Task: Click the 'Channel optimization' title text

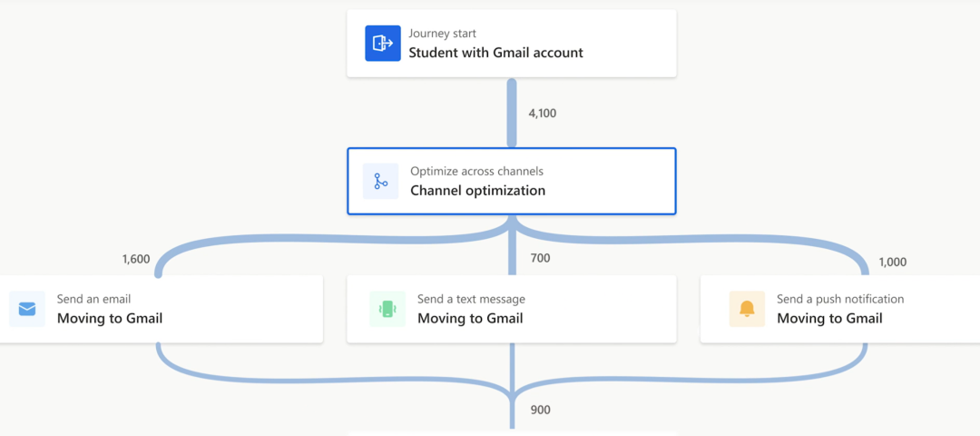Action: coord(477,190)
